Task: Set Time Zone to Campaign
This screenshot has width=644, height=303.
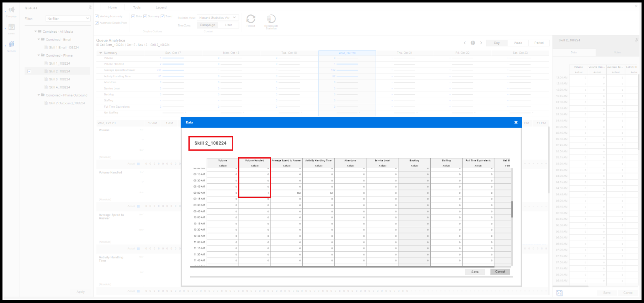Action: click(x=207, y=25)
